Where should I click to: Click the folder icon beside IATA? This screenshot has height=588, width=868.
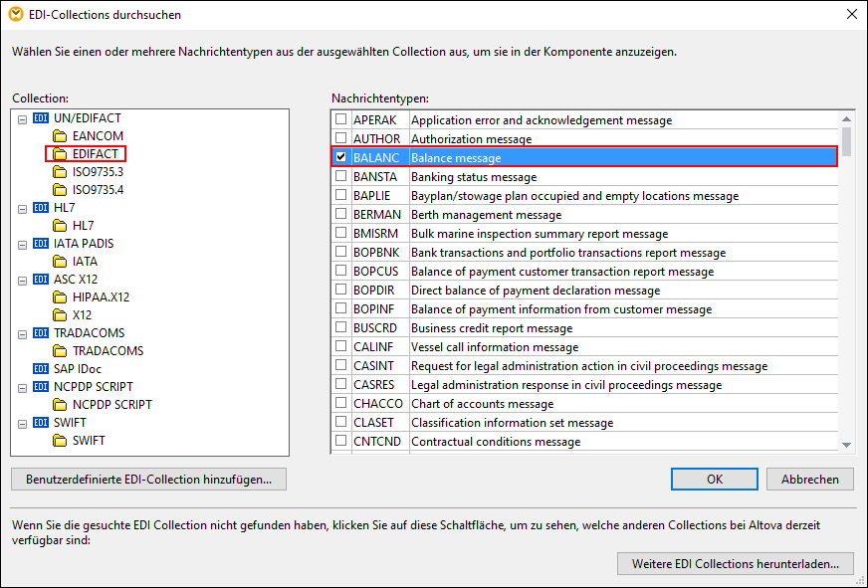pyautogui.click(x=60, y=262)
